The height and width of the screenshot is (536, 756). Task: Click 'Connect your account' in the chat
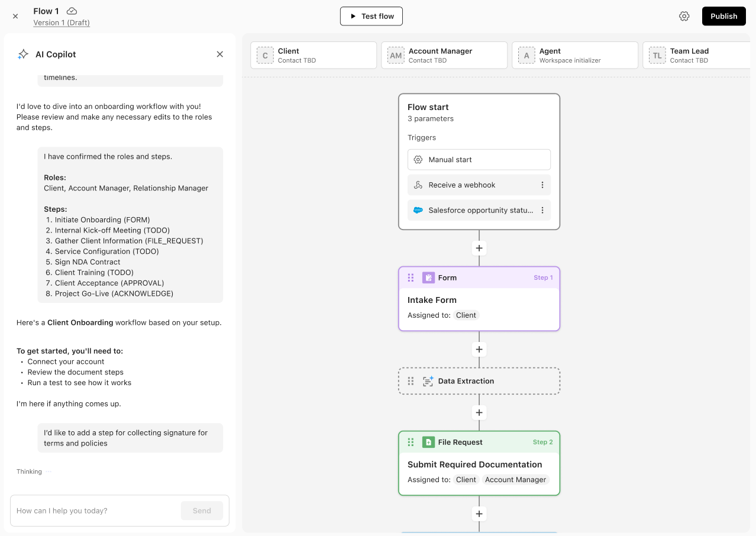click(x=66, y=361)
